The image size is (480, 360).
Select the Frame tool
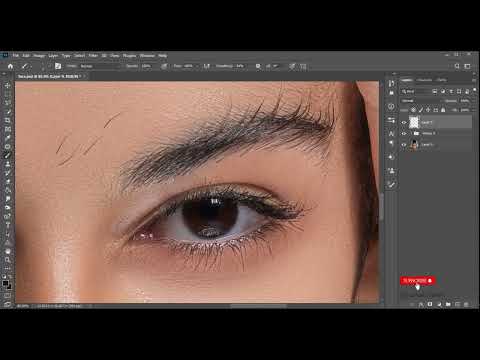(x=7, y=129)
